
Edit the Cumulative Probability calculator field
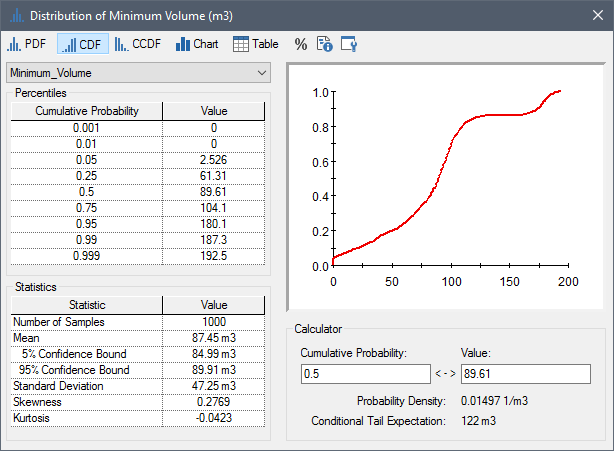point(366,374)
